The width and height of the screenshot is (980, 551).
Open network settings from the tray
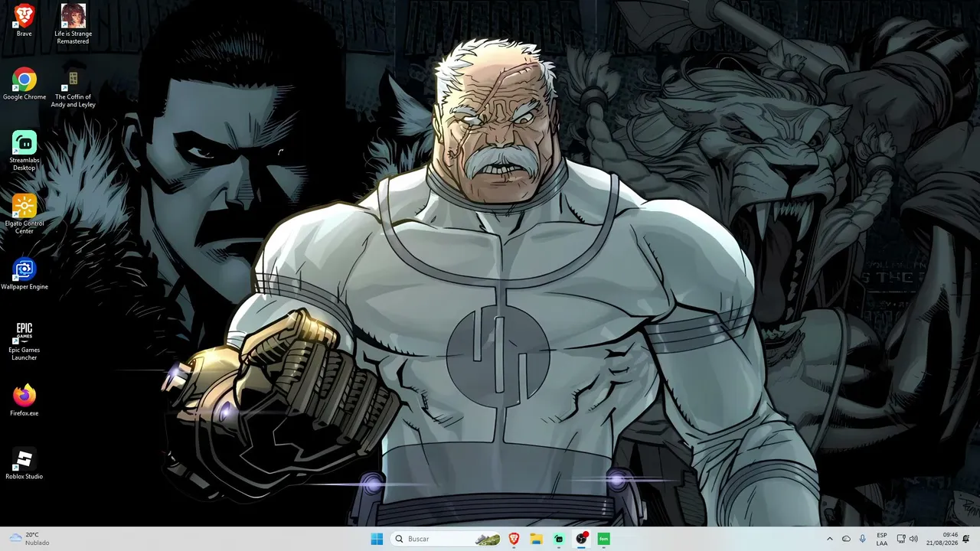(x=901, y=539)
